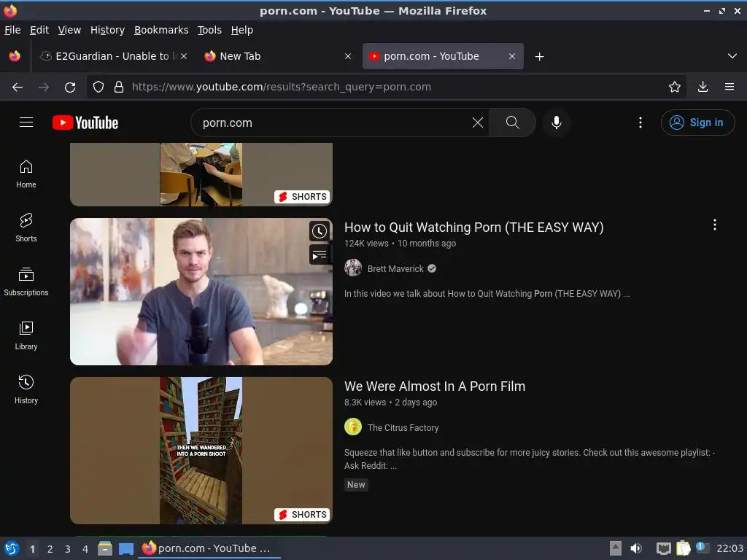Open the YouTube hamburger guide menu
747x560 pixels.
coord(26,122)
